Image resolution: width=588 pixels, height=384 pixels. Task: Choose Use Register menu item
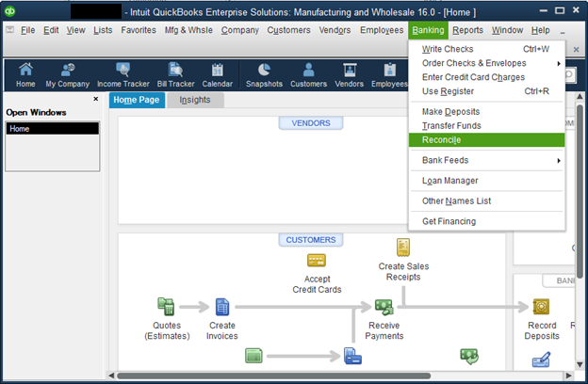tap(487, 91)
